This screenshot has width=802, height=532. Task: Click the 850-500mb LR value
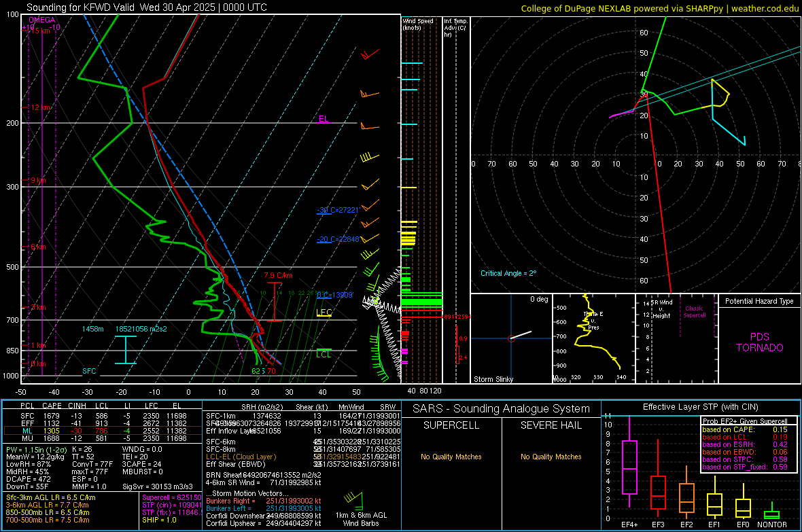tap(48, 512)
